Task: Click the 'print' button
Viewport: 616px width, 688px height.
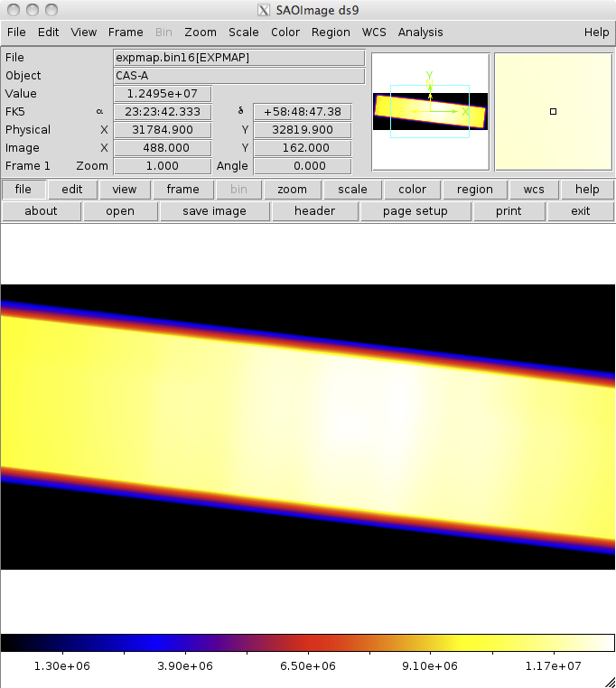Action: (509, 211)
